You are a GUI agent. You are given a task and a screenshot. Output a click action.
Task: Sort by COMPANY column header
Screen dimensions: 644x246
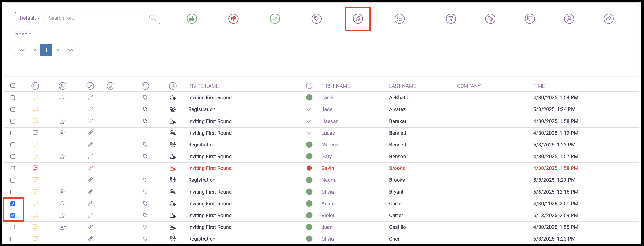pos(469,86)
